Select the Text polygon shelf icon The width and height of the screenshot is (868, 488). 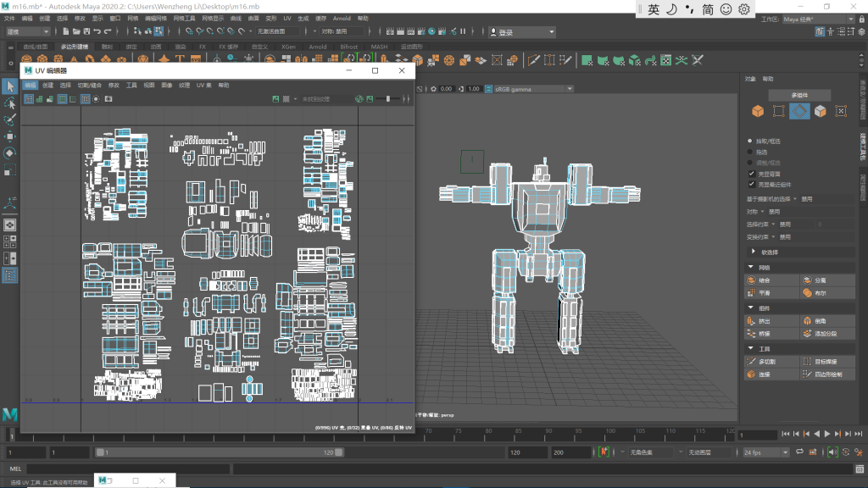[180, 60]
